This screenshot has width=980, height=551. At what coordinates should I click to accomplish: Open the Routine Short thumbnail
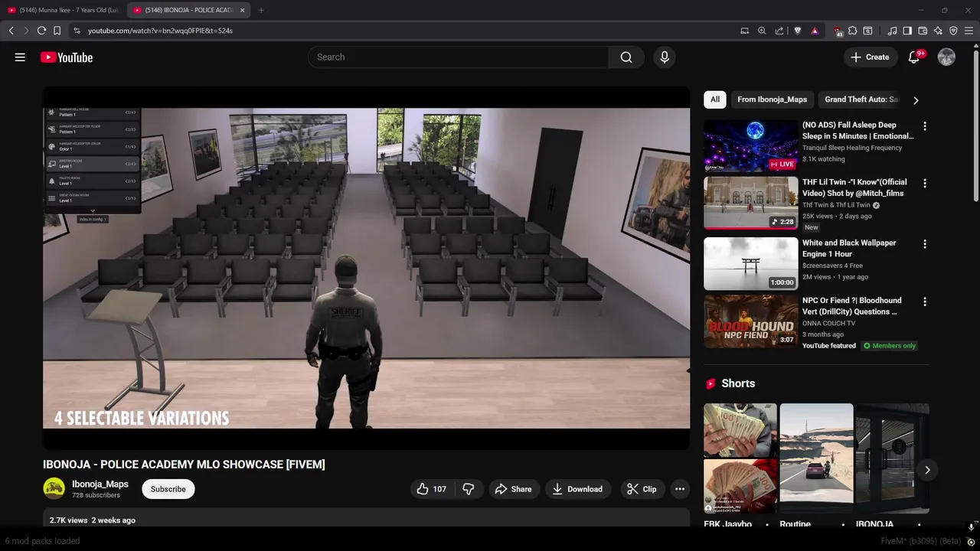coord(816,458)
